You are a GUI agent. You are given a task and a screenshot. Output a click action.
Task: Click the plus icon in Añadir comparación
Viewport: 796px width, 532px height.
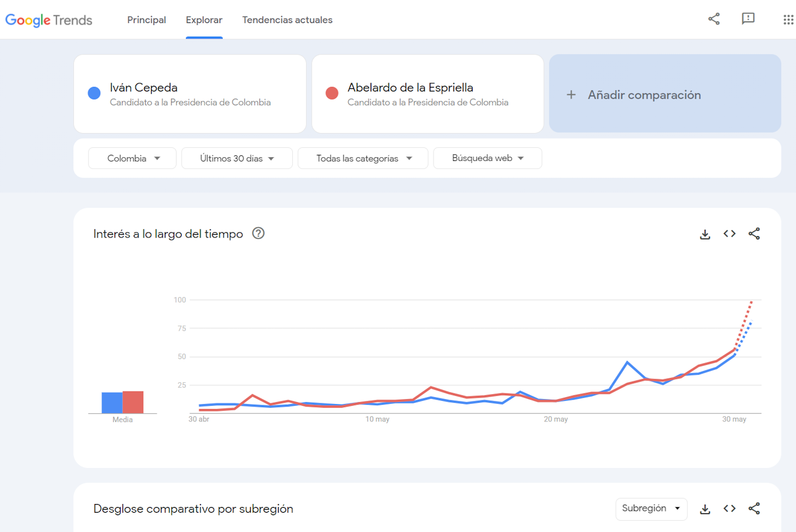pos(571,95)
